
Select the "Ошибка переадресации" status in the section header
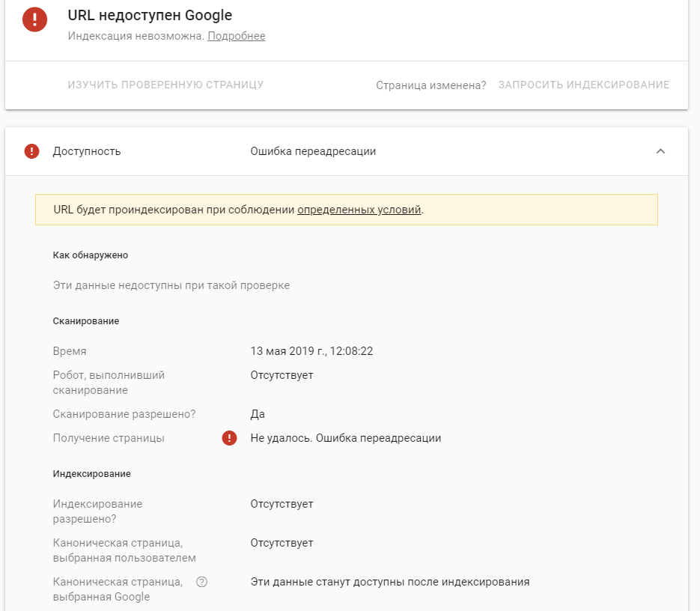coord(313,151)
